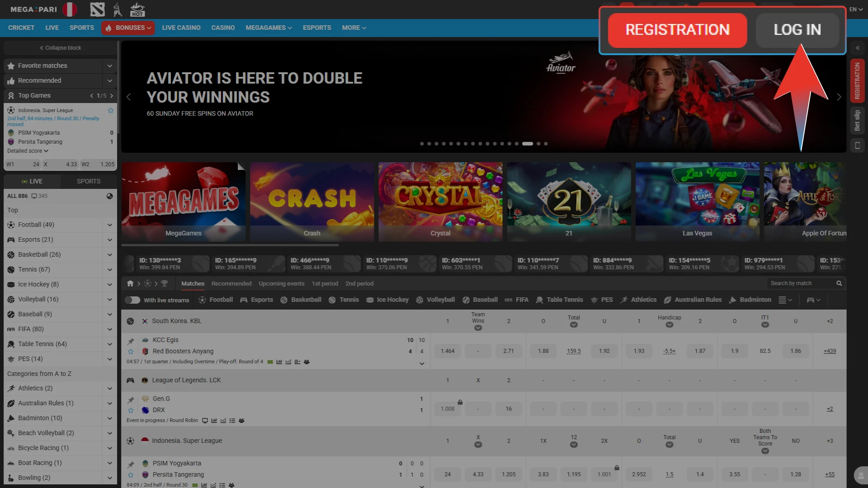
Task: Star the PSIM Yogyakarta vs Persita match
Action: point(131,475)
